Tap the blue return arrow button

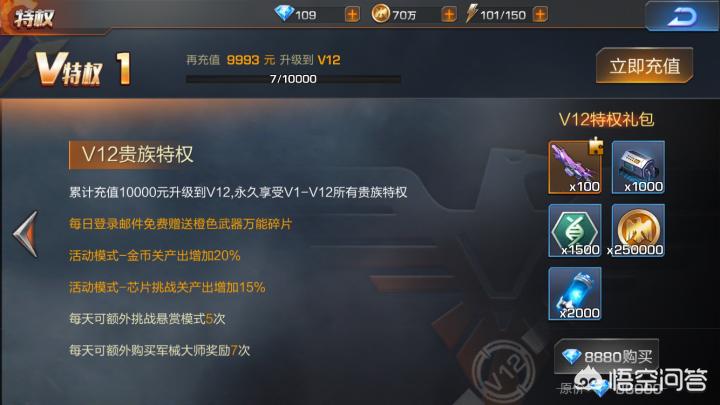point(681,17)
